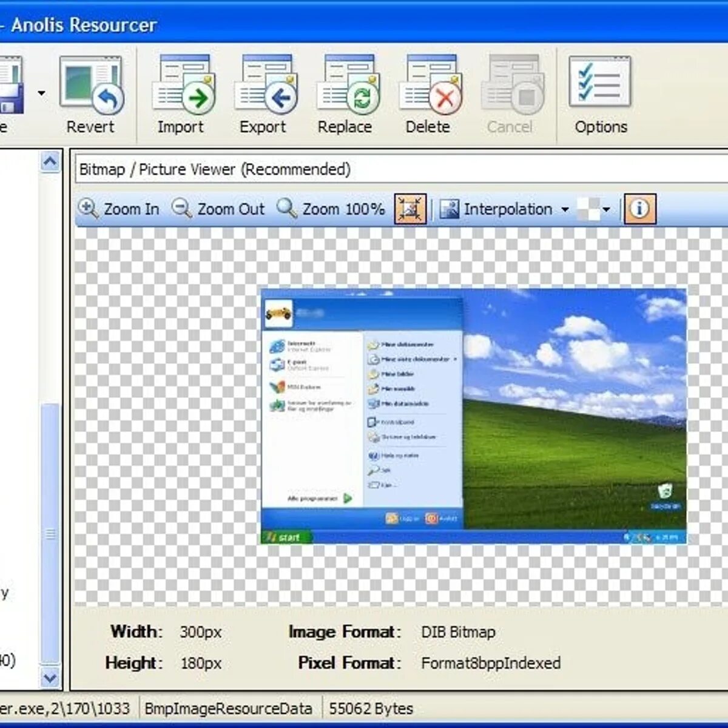Zoom In on the bitmap
Screen dimensions: 728x728
pyautogui.click(x=119, y=209)
